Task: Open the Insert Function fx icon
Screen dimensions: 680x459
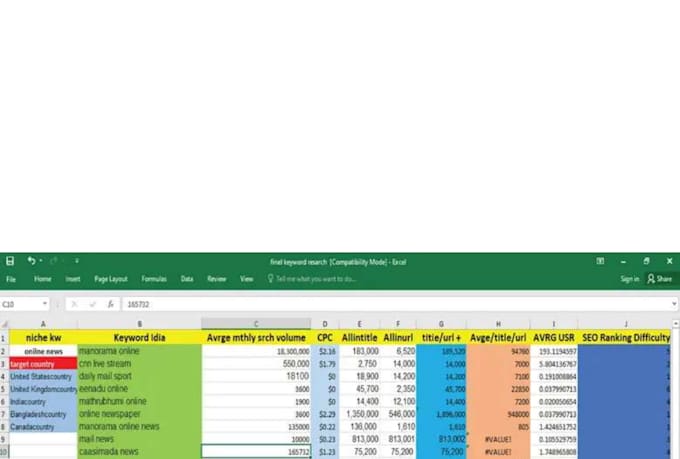Action: click(111, 305)
